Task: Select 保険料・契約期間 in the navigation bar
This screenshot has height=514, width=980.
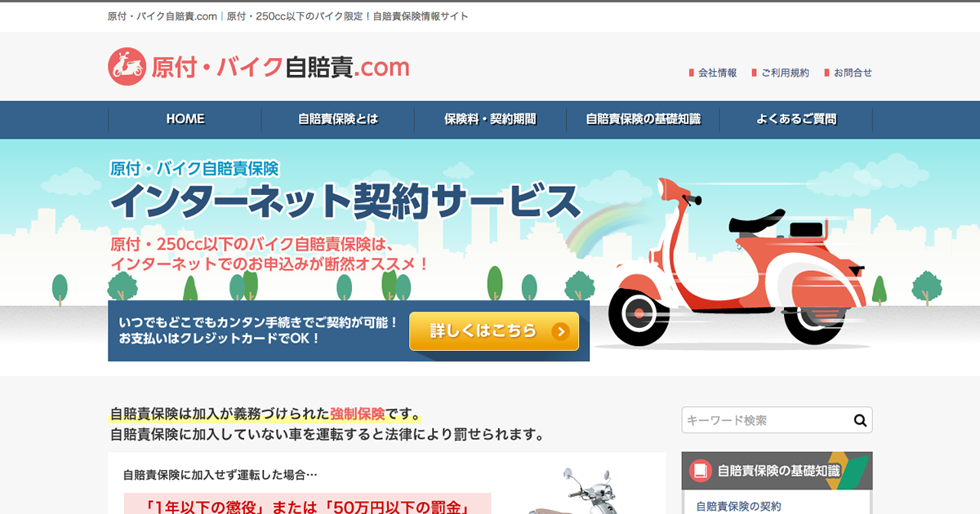Action: pyautogui.click(x=490, y=119)
